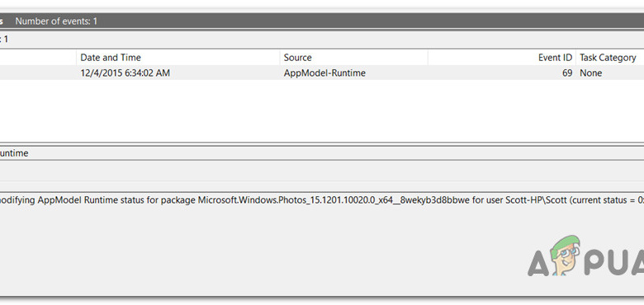
Task: Click the Number of events: 1 header
Action: pos(56,21)
